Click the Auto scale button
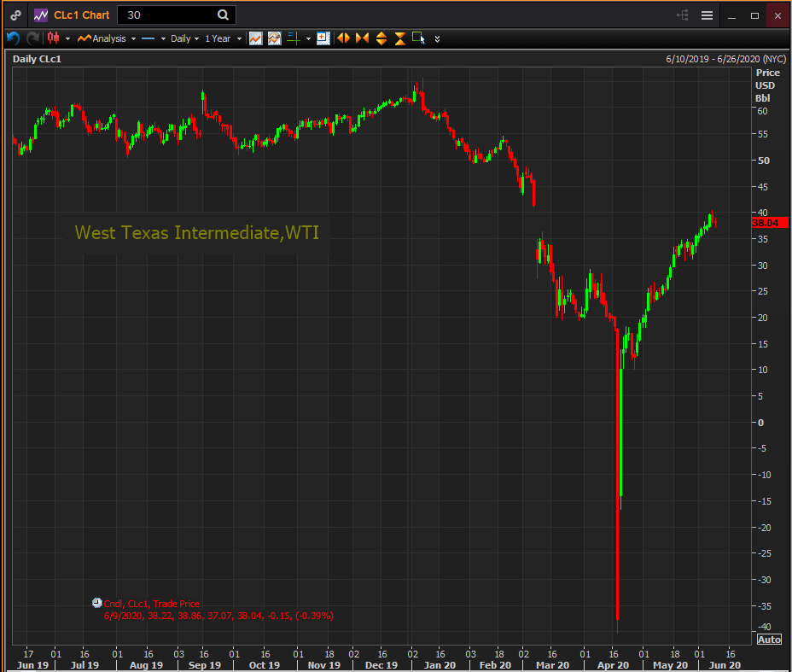The height and width of the screenshot is (672, 792). click(x=769, y=640)
